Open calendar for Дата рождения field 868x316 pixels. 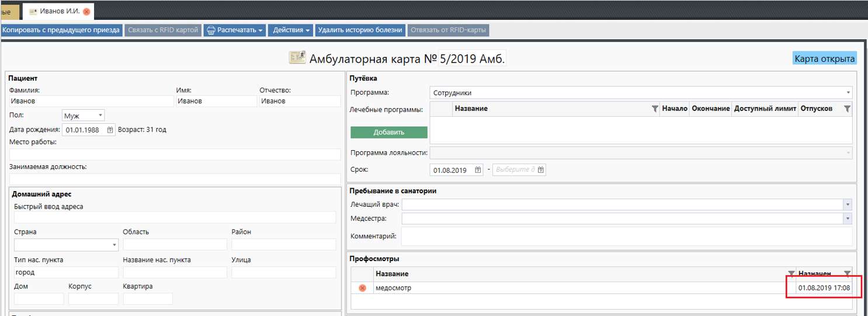tap(110, 130)
